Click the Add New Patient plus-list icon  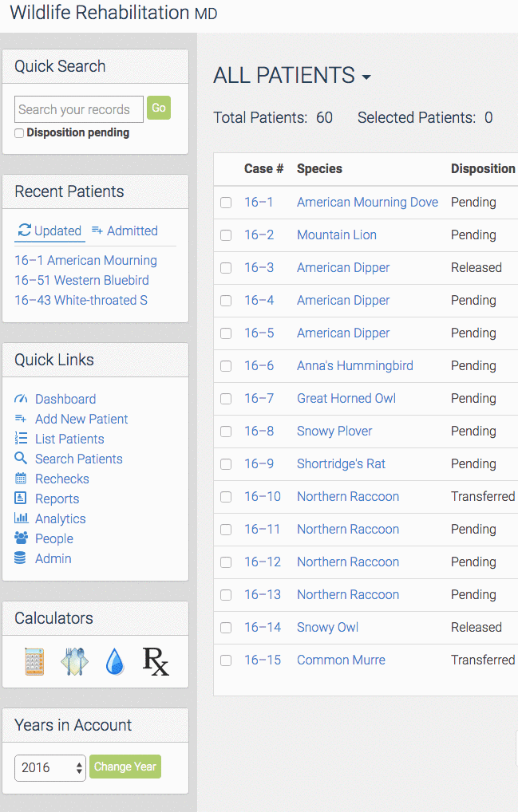pyautogui.click(x=21, y=419)
